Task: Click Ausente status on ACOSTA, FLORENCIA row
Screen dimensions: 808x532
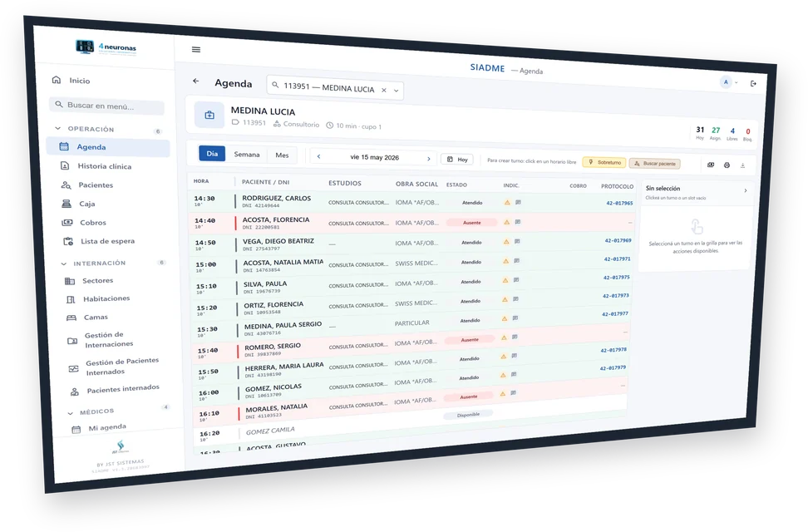Action: pos(472,223)
